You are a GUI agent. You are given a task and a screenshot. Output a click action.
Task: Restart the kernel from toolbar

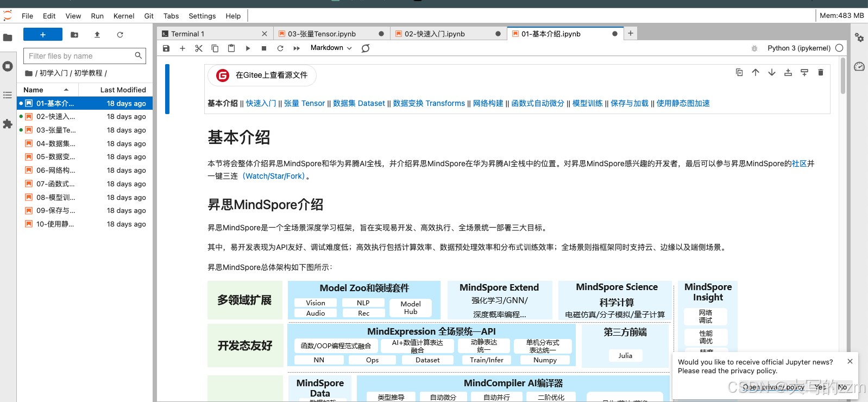[x=280, y=48]
